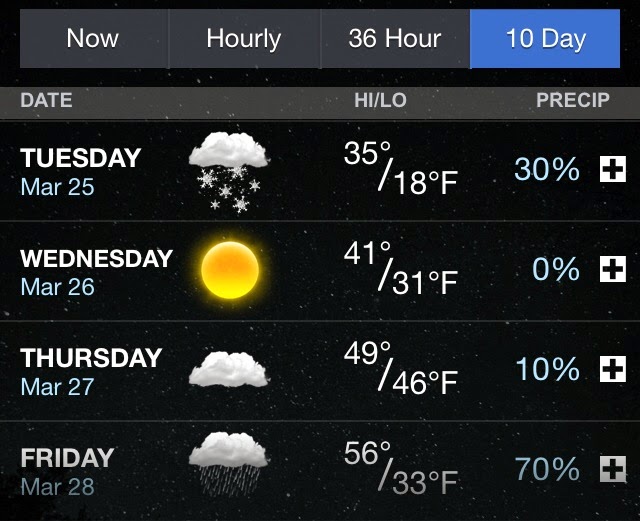Tap the Wednesday Mar 26 label

click(x=96, y=270)
